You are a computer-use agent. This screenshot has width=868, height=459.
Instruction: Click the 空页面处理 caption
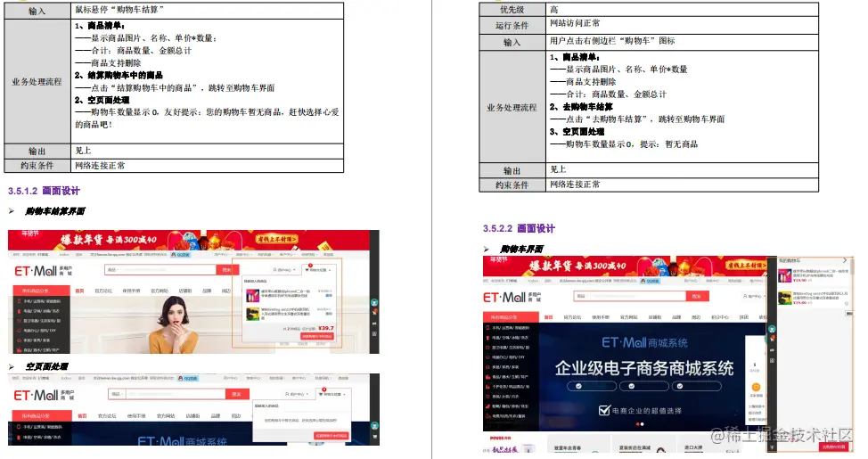(x=47, y=367)
